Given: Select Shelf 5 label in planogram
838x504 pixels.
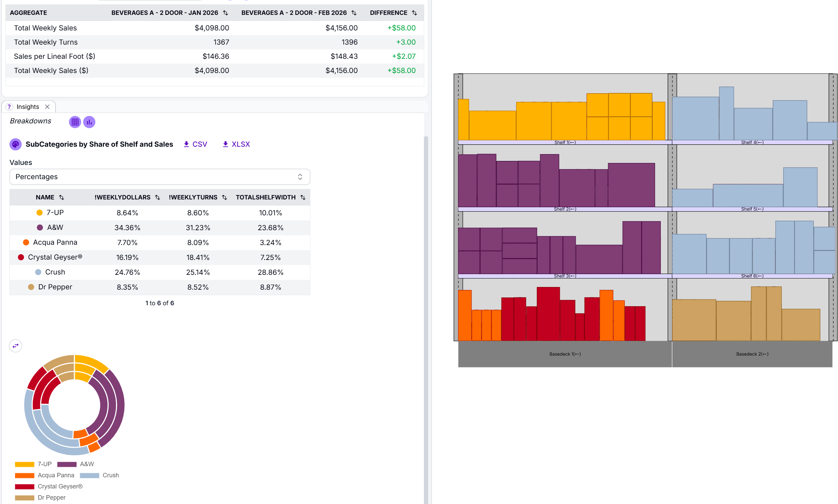Looking at the screenshot, I should coord(752,209).
